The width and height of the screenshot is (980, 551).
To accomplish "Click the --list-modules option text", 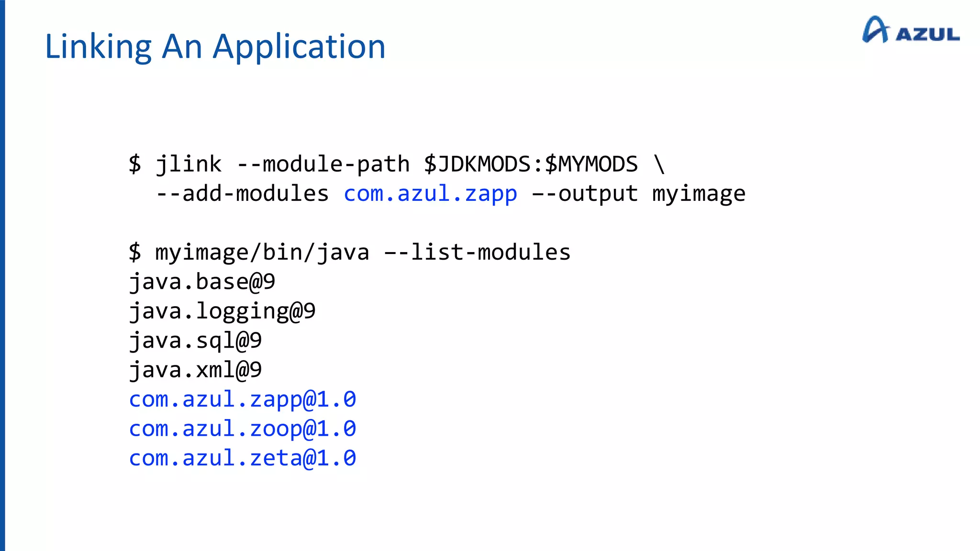I will coord(477,252).
